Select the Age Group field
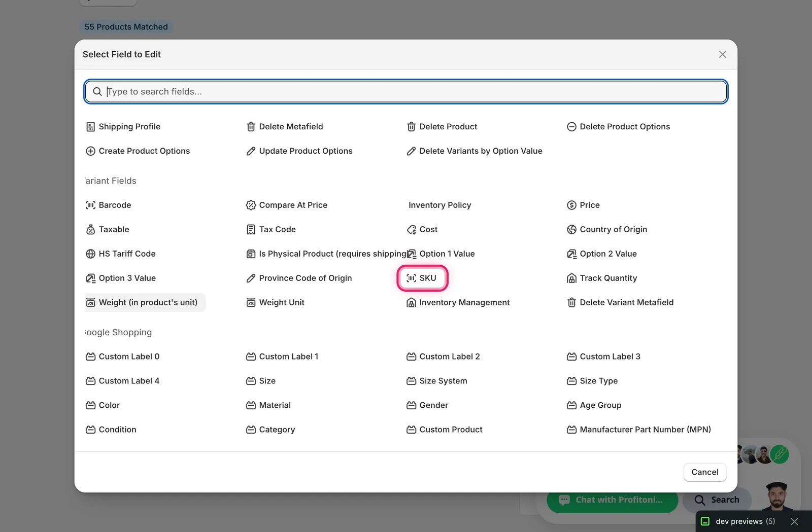This screenshot has width=812, height=532. click(x=594, y=405)
